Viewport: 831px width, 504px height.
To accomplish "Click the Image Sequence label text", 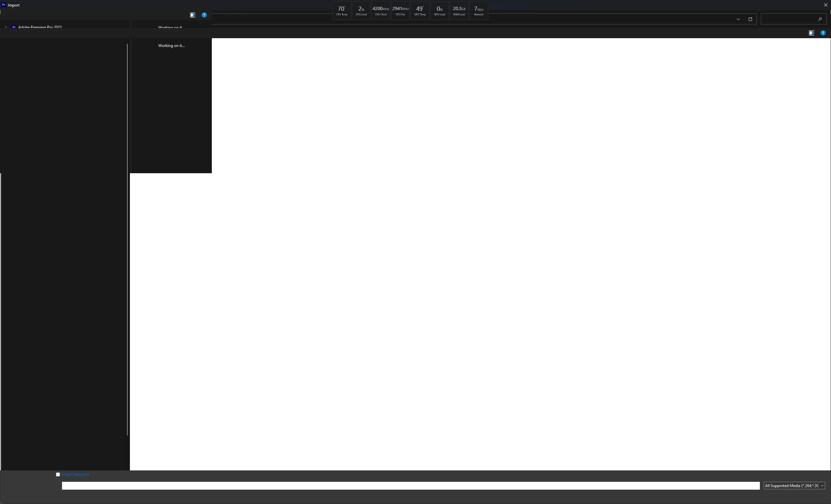I will [x=75, y=474].
